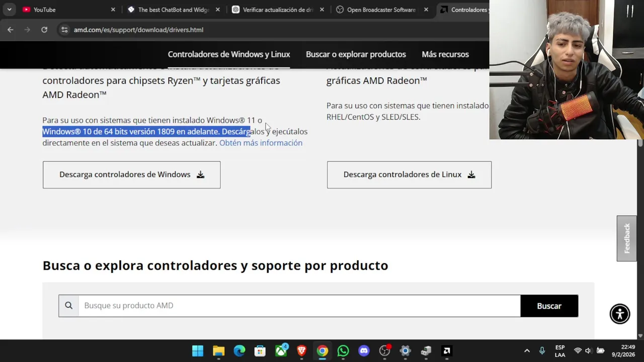The width and height of the screenshot is (644, 362).
Task: Click the battery tray icon
Action: point(600,351)
